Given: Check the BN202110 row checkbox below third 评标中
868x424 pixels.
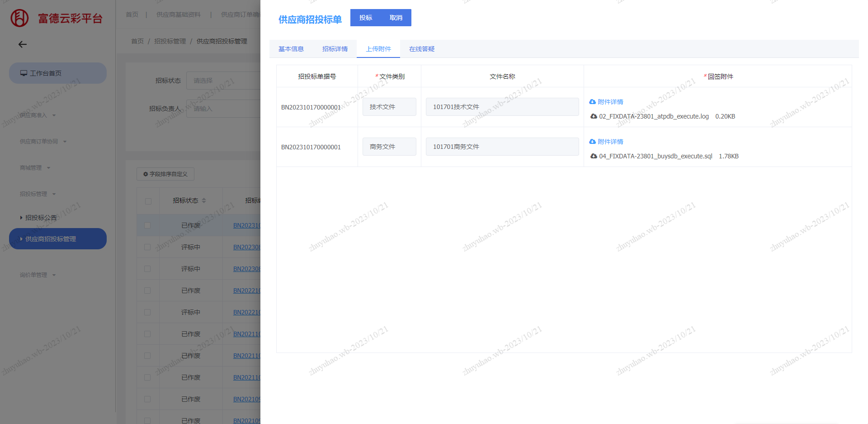Looking at the screenshot, I should pos(147,334).
